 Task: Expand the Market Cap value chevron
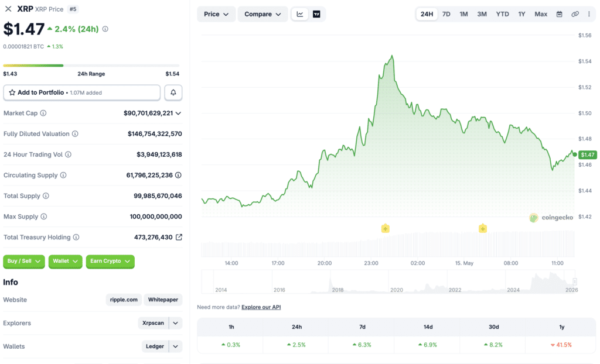click(x=178, y=113)
